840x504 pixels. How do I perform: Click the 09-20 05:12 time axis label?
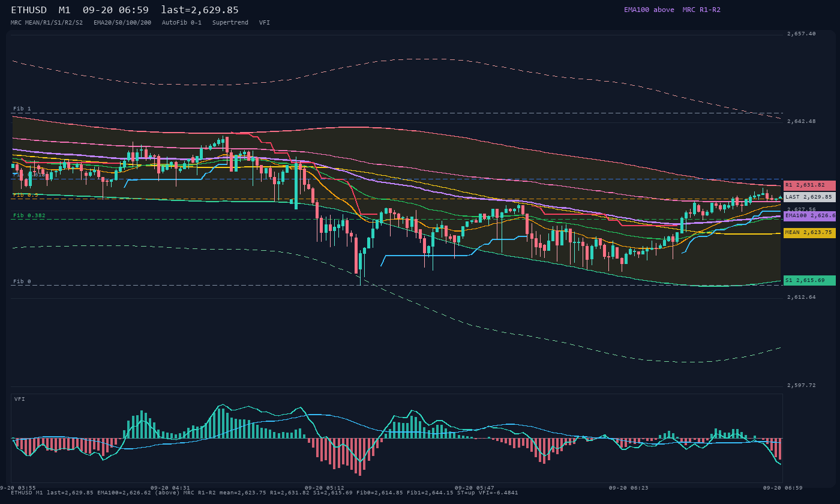click(x=325, y=488)
